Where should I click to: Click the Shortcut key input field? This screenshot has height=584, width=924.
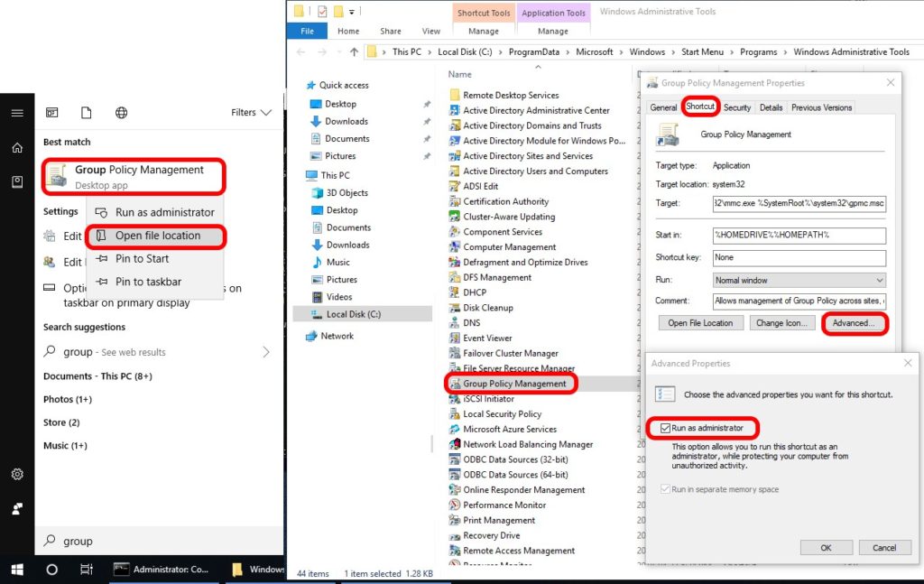[799, 257]
